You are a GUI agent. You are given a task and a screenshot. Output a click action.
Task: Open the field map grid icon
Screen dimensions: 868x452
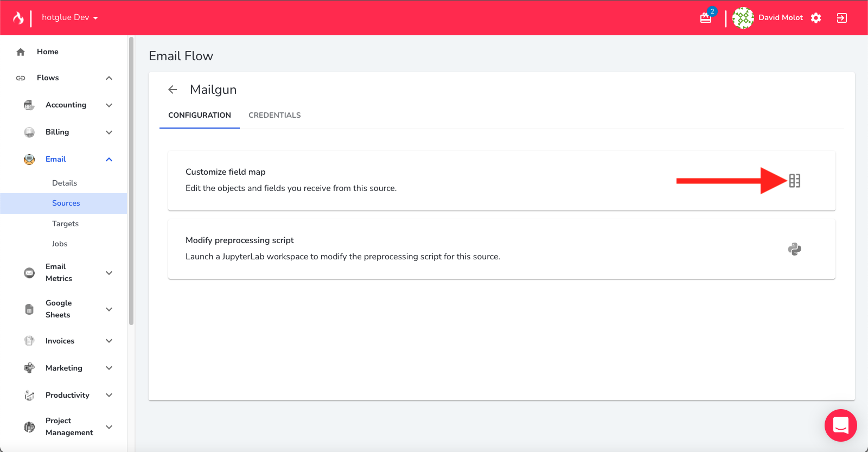(x=795, y=181)
